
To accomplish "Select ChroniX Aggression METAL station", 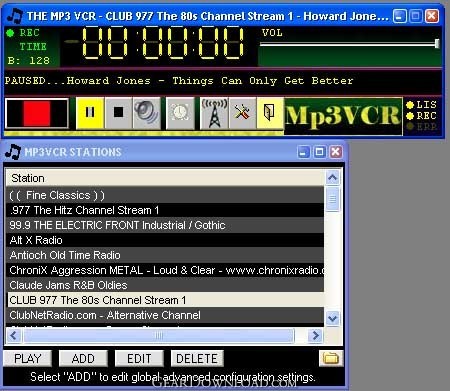I will click(x=165, y=270).
